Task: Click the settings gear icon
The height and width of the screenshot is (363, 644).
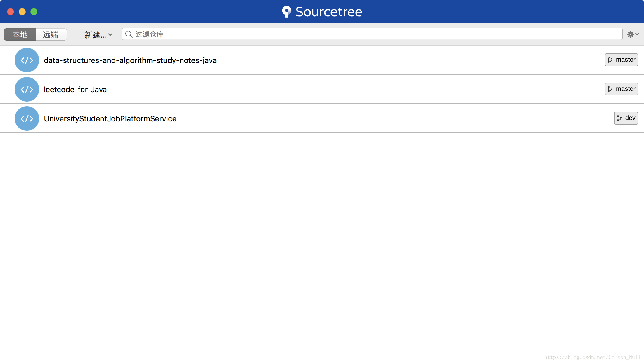Action: pyautogui.click(x=630, y=34)
